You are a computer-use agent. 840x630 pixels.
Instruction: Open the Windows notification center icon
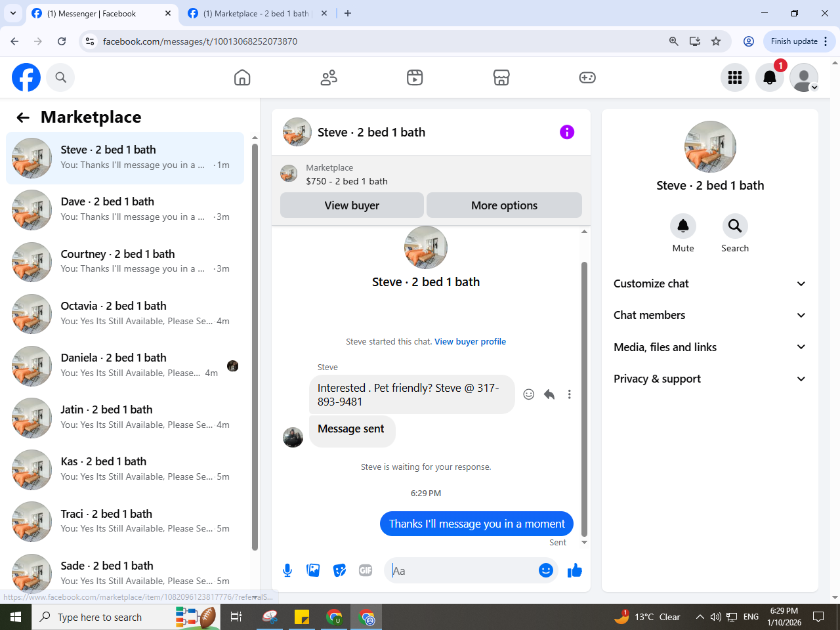[x=818, y=617]
